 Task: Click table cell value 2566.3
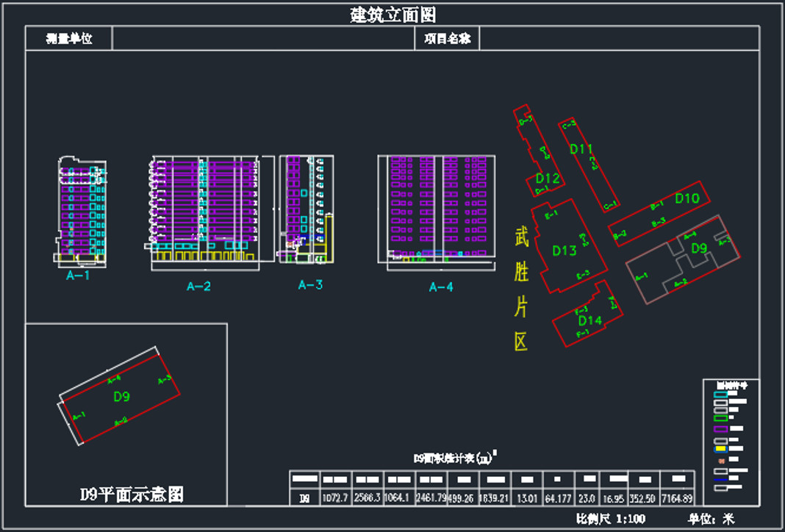pos(367,498)
